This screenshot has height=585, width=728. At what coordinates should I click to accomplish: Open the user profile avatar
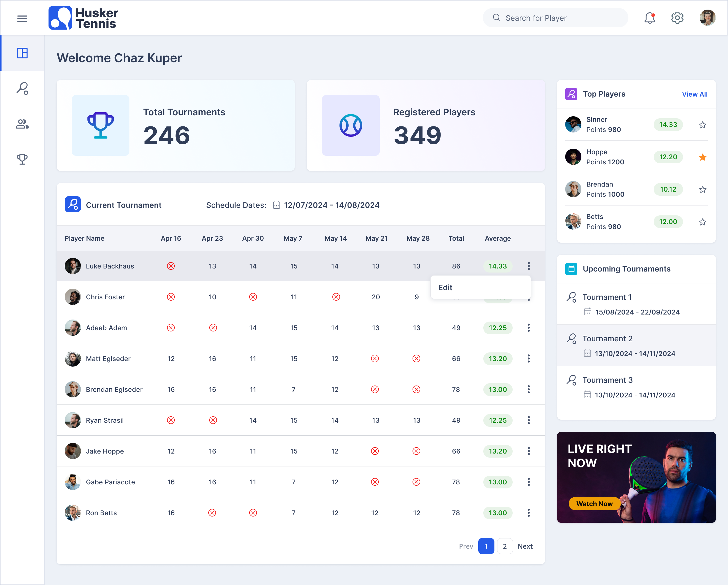pos(707,18)
